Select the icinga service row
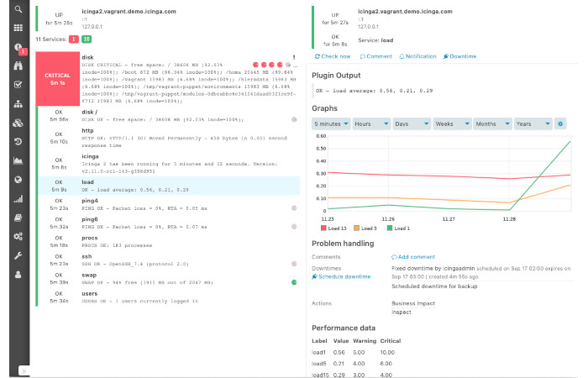This screenshot has width=588, height=378. pyautogui.click(x=168, y=164)
